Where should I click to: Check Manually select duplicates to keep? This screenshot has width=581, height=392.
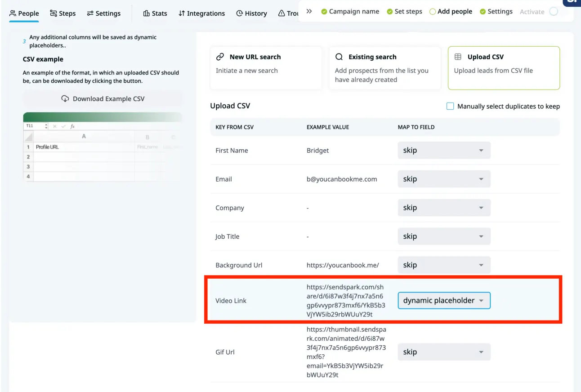pyautogui.click(x=450, y=106)
